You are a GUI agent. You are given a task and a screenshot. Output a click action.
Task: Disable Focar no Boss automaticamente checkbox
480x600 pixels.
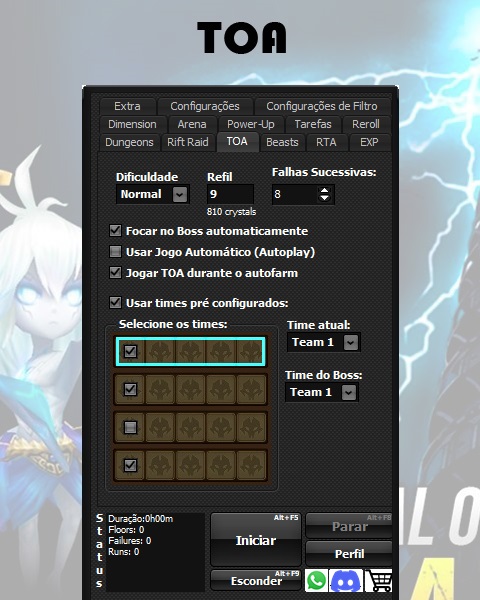(x=115, y=231)
